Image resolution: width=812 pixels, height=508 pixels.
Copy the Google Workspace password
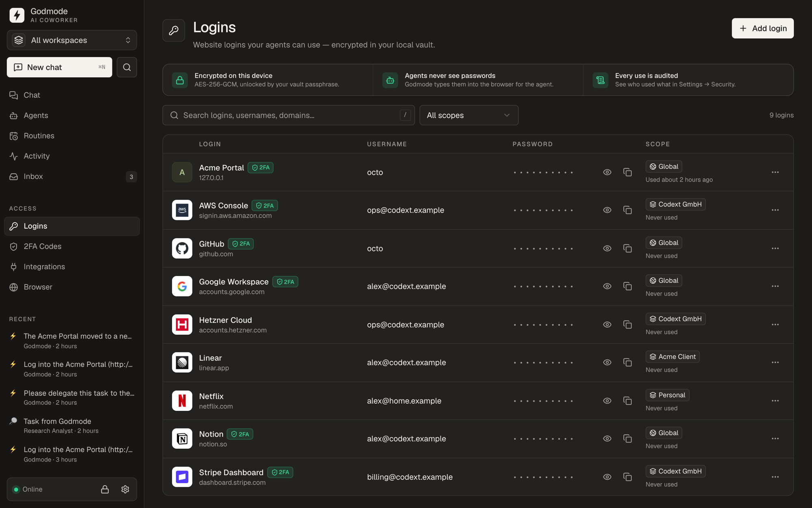point(627,286)
